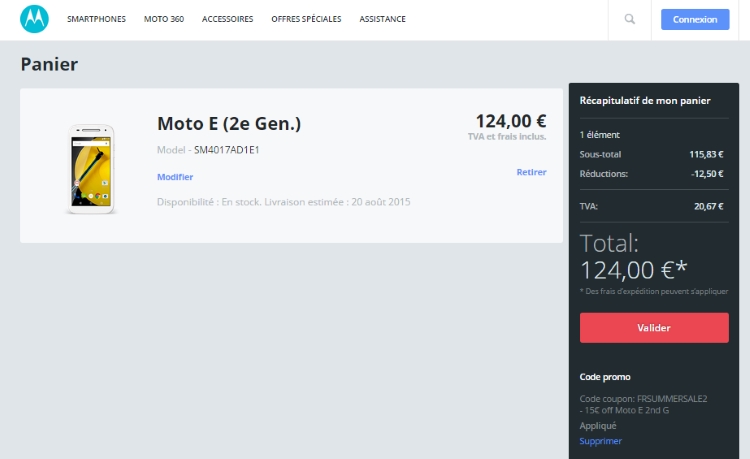Click the Total 124,00 € amount

633,270
